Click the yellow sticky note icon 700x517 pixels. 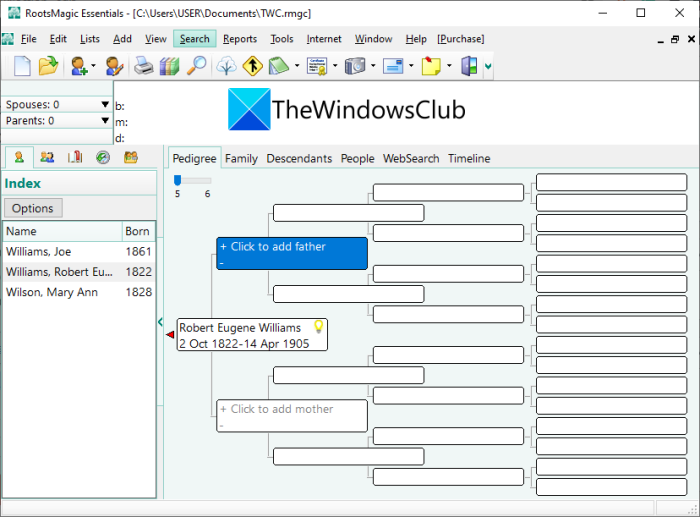(x=431, y=66)
